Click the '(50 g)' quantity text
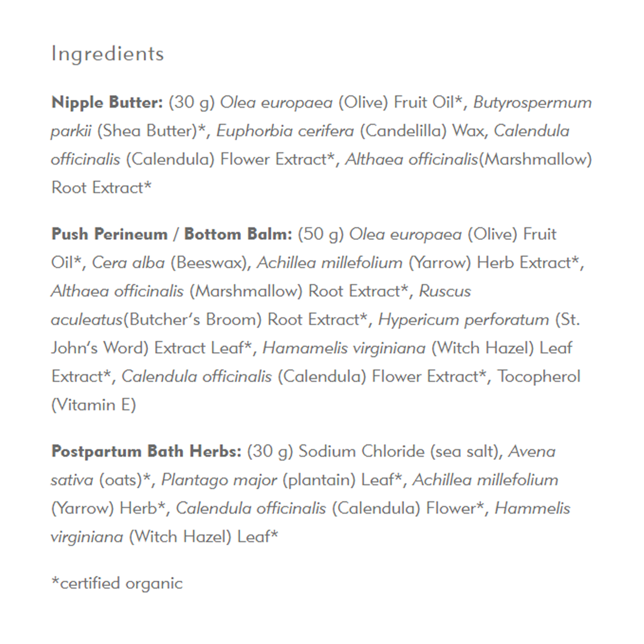The height and width of the screenshot is (644, 644). point(320,235)
